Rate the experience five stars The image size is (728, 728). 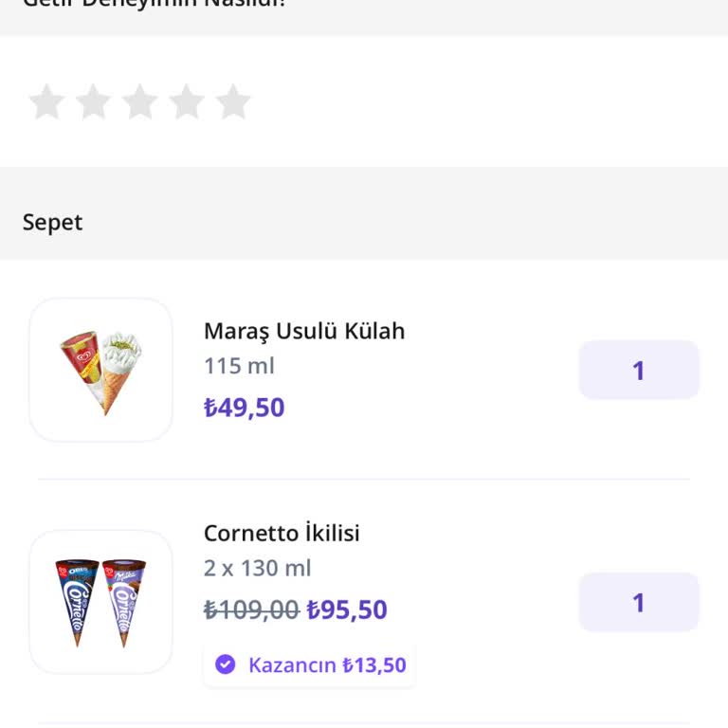232,102
